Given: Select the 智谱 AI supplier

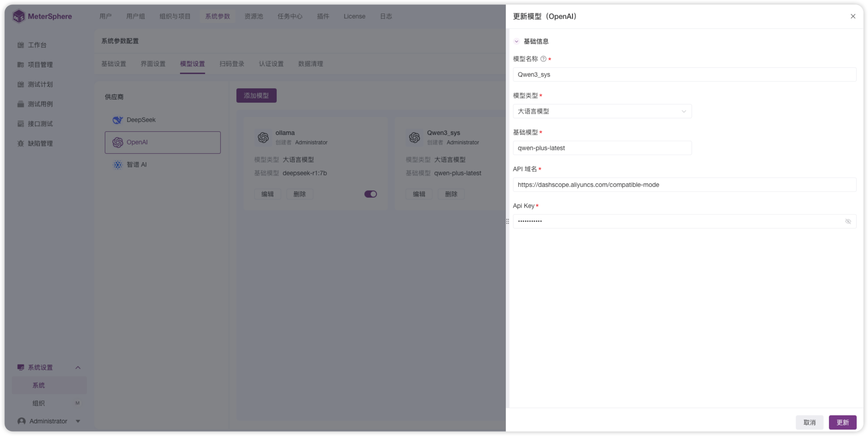Looking at the screenshot, I should pos(162,164).
